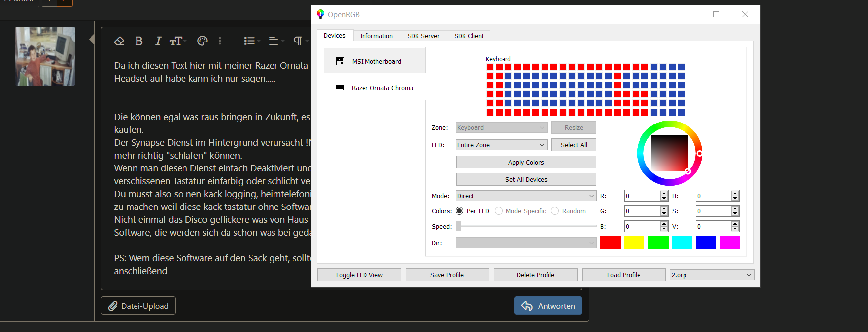868x332 pixels.
Task: Open the Dir direction dropdown
Action: click(526, 243)
